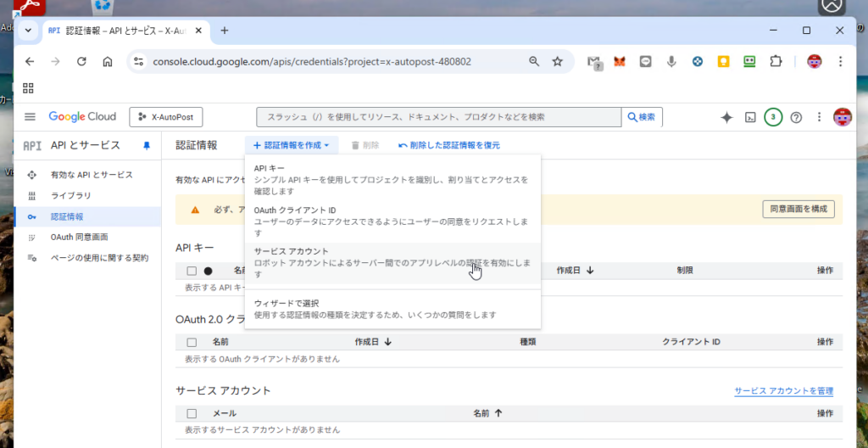Screen dimensions: 868x448
Task: Open the Google Cloud navigation hamburger menu
Action: click(x=31, y=117)
